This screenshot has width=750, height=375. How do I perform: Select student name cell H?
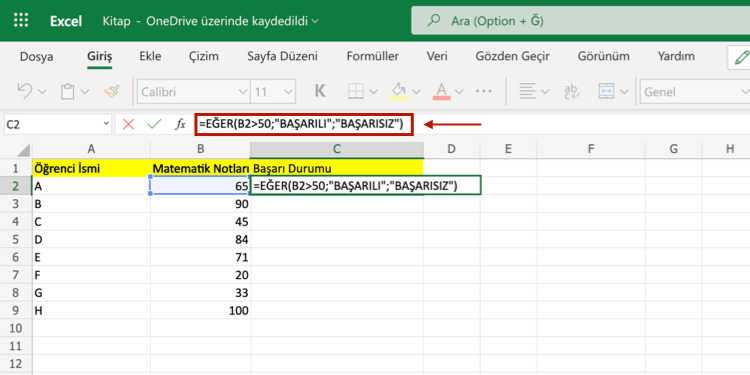click(91, 311)
